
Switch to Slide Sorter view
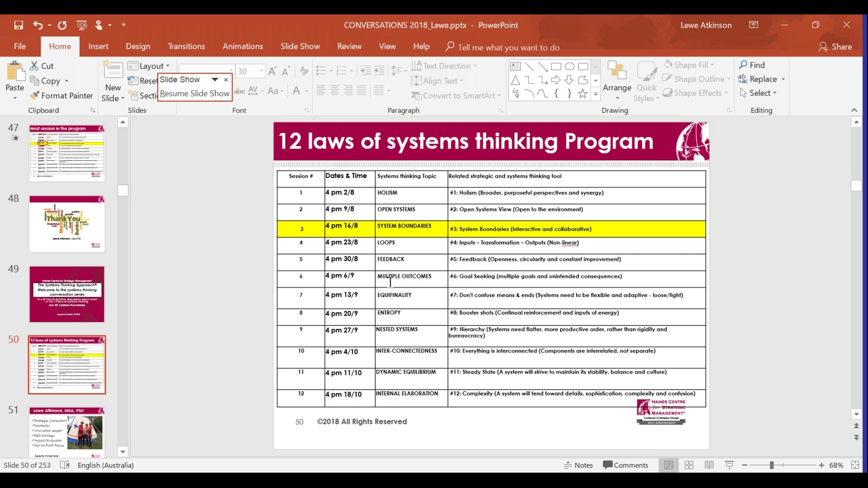(689, 465)
